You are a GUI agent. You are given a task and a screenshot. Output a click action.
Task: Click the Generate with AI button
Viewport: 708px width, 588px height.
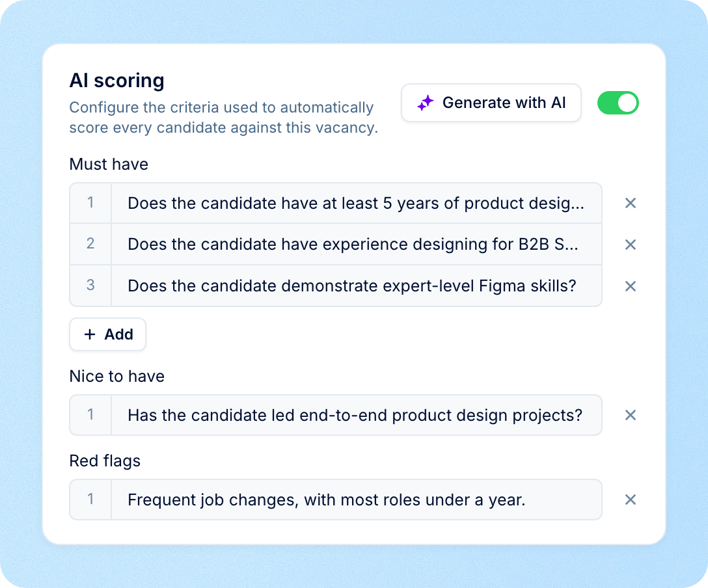[491, 103]
